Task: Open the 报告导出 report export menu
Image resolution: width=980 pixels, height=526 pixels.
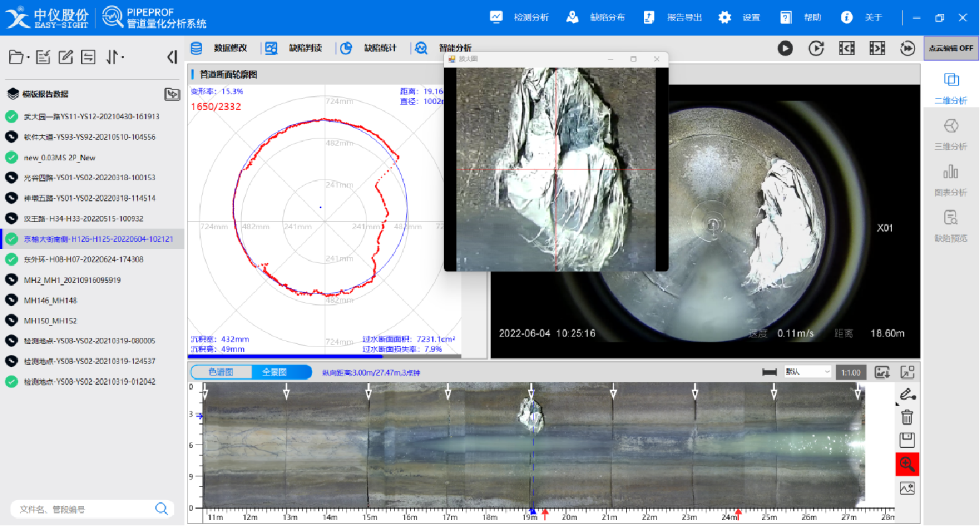Action: (673, 18)
